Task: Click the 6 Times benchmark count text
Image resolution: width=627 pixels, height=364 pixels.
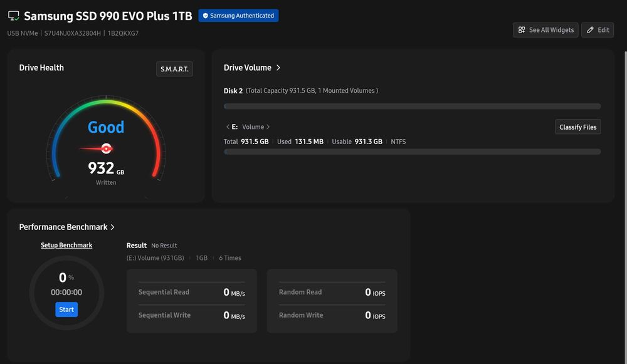Action: 230,257
